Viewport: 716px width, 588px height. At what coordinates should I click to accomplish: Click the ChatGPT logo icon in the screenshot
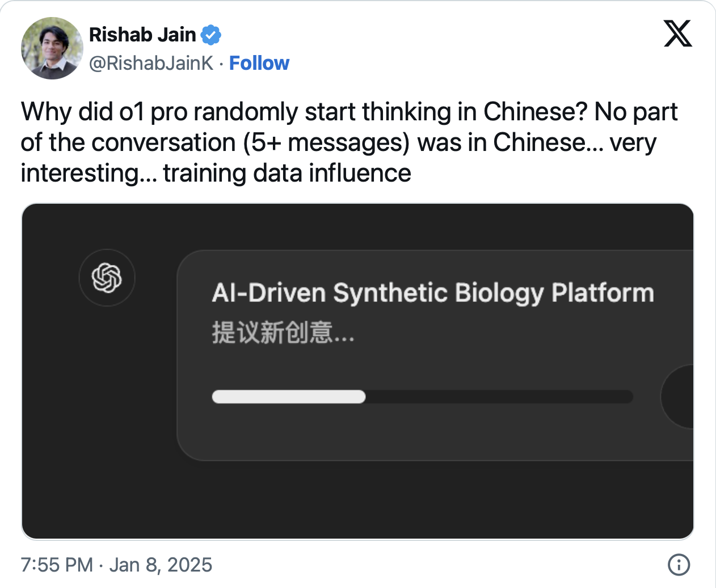107,278
